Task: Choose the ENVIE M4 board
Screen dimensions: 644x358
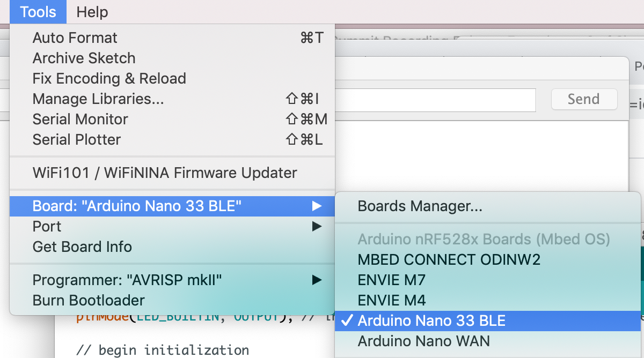Action: coord(392,301)
